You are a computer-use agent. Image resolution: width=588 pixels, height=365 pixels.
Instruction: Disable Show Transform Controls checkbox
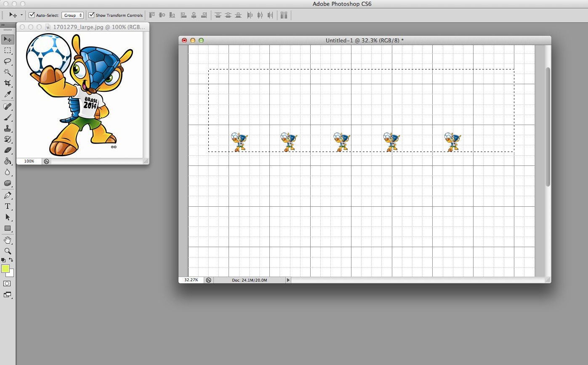click(x=91, y=15)
